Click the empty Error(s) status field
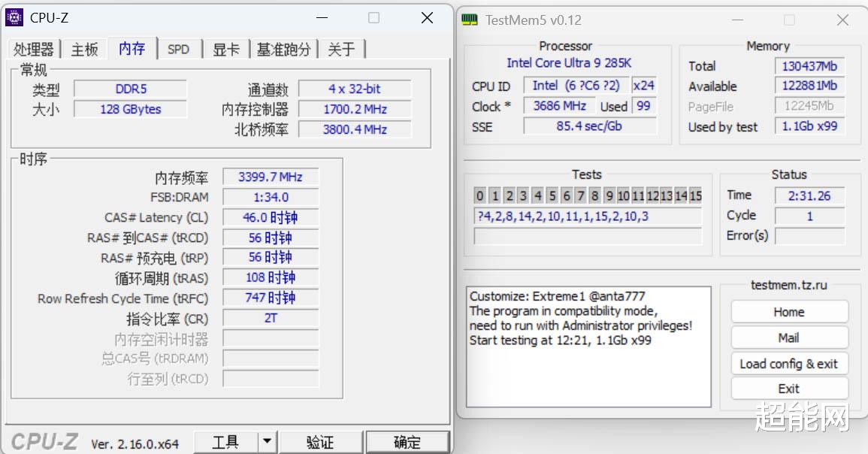 tap(809, 237)
